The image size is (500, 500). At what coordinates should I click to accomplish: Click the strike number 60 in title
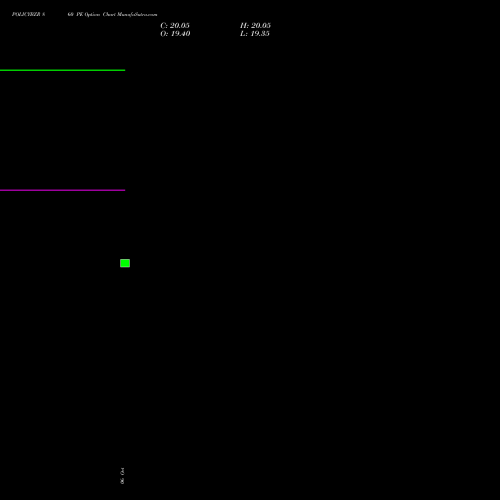(x=70, y=14)
